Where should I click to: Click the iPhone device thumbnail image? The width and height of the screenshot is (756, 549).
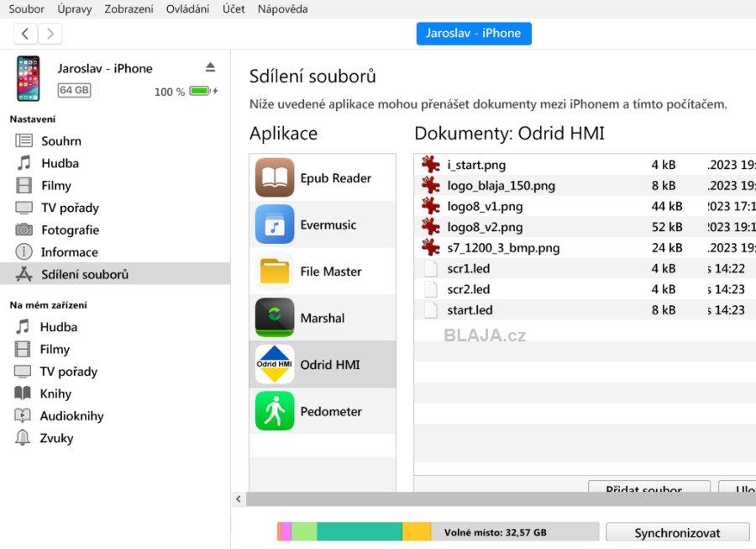click(28, 78)
